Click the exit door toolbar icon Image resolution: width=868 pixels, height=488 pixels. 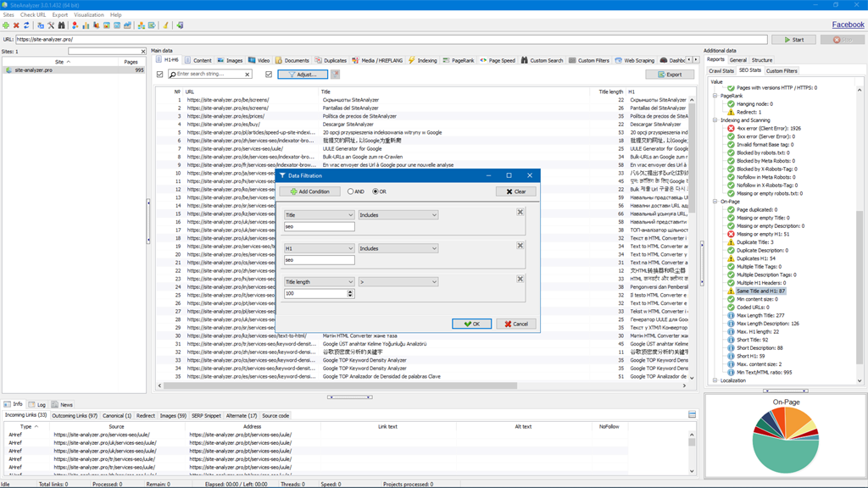[x=180, y=25]
